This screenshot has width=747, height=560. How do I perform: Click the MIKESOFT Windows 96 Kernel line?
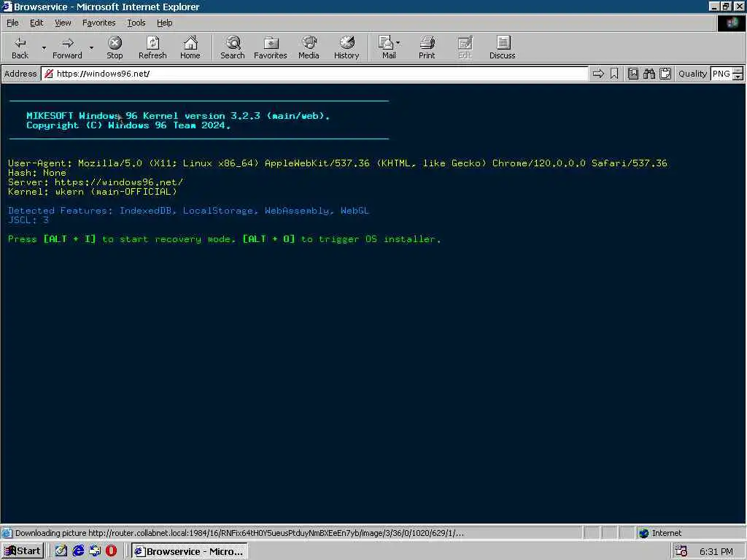178,116
